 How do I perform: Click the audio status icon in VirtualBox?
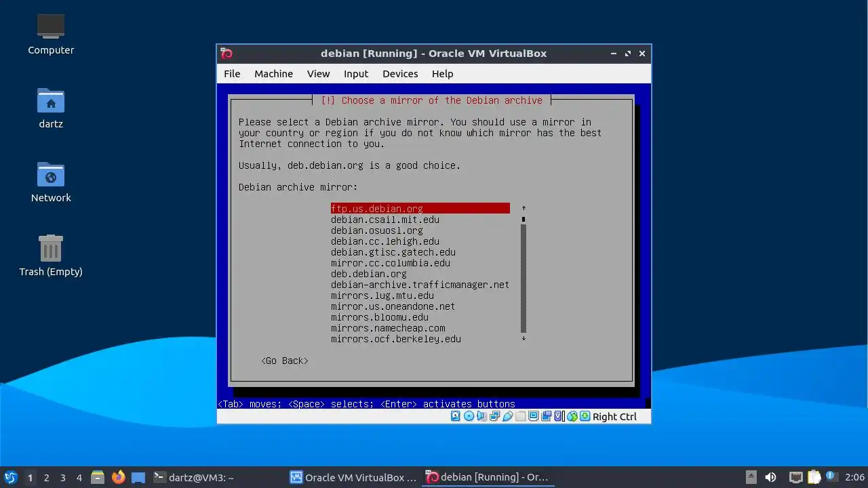click(x=481, y=416)
